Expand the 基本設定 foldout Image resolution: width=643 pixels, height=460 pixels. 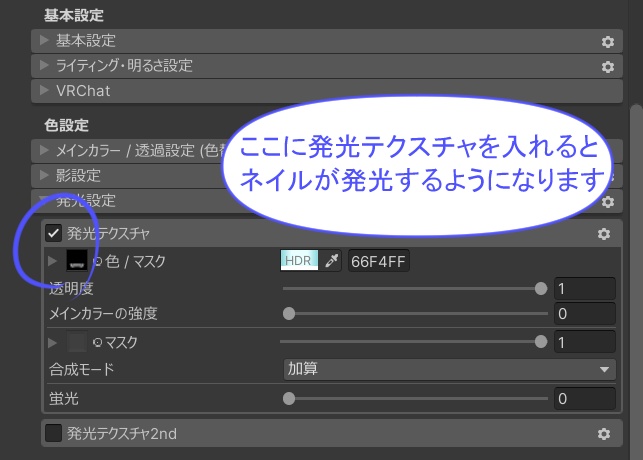coord(44,40)
